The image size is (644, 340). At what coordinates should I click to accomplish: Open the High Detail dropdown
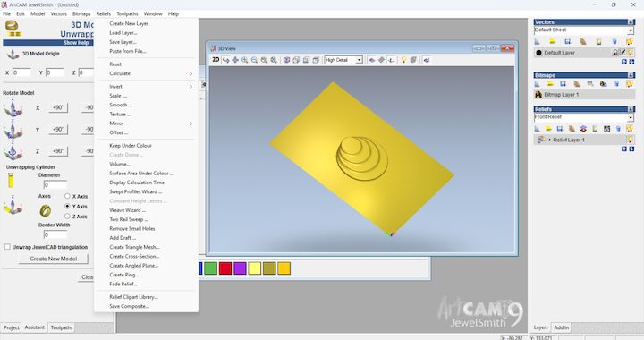pos(359,60)
